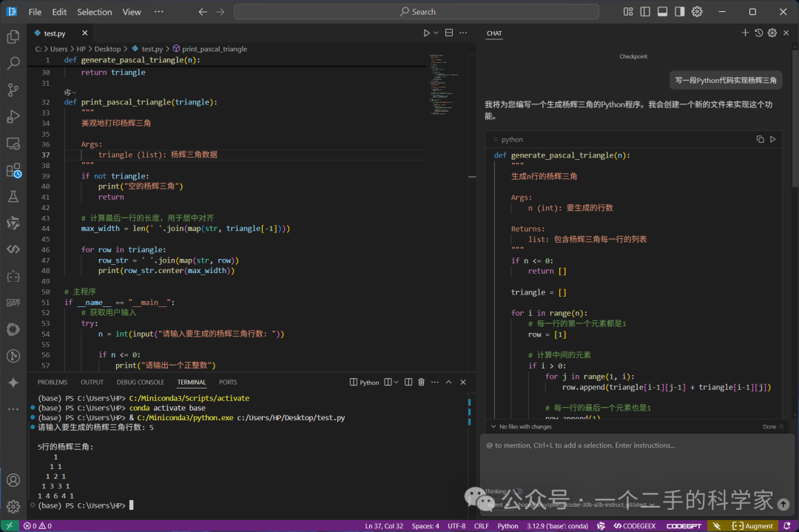This screenshot has width=799, height=532.
Task: Open Augment status bar item
Action: (x=752, y=526)
